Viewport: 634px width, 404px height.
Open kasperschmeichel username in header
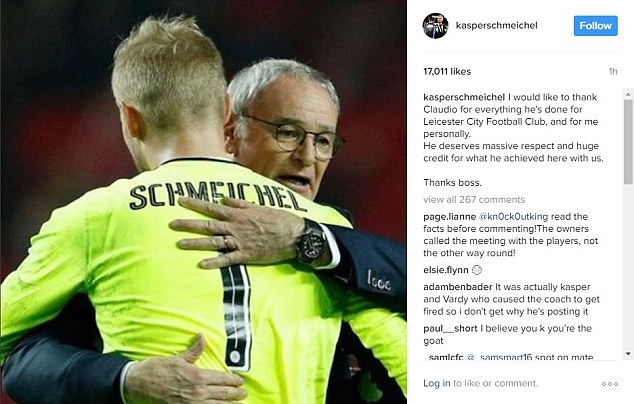pyautogui.click(x=497, y=25)
